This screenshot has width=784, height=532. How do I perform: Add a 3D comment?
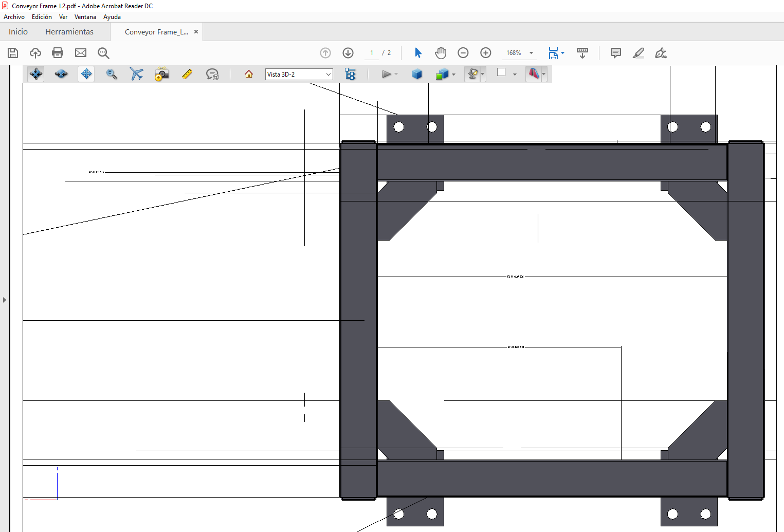pyautogui.click(x=212, y=74)
